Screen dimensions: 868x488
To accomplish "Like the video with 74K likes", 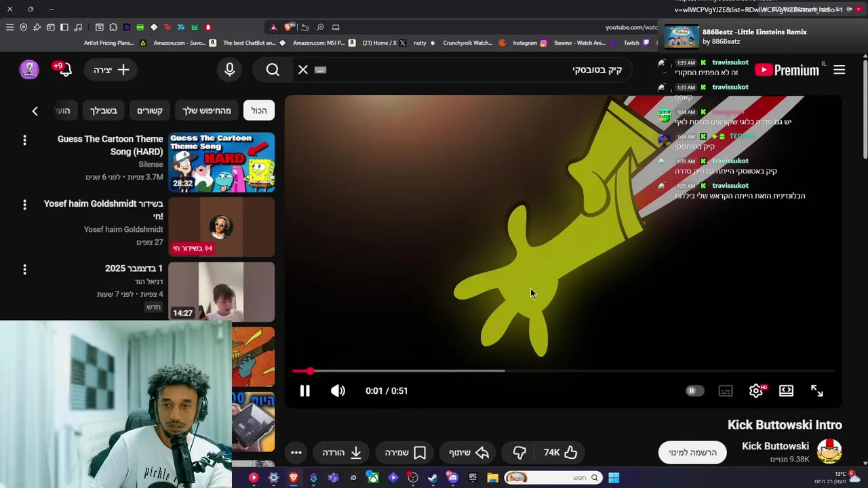I will pos(561,452).
